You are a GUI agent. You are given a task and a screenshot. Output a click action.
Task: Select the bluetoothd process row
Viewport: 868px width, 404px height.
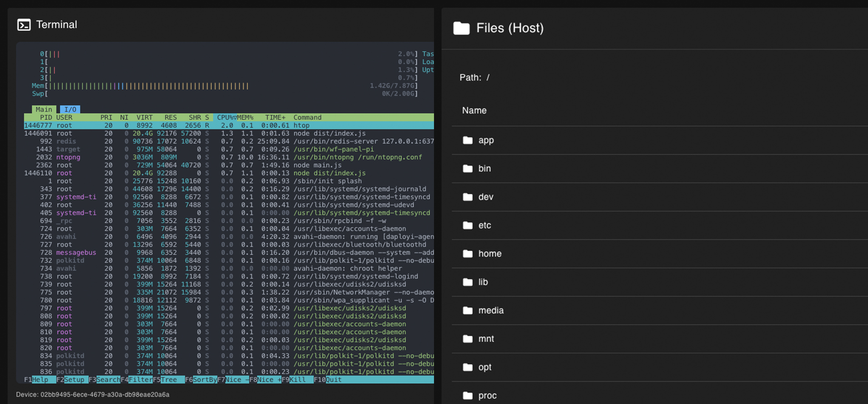229,245
